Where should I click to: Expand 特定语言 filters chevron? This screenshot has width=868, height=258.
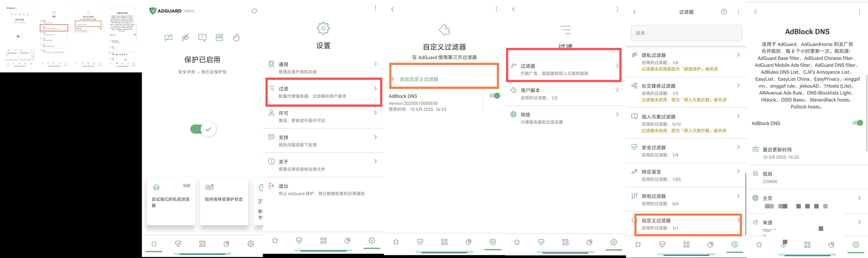click(x=738, y=171)
